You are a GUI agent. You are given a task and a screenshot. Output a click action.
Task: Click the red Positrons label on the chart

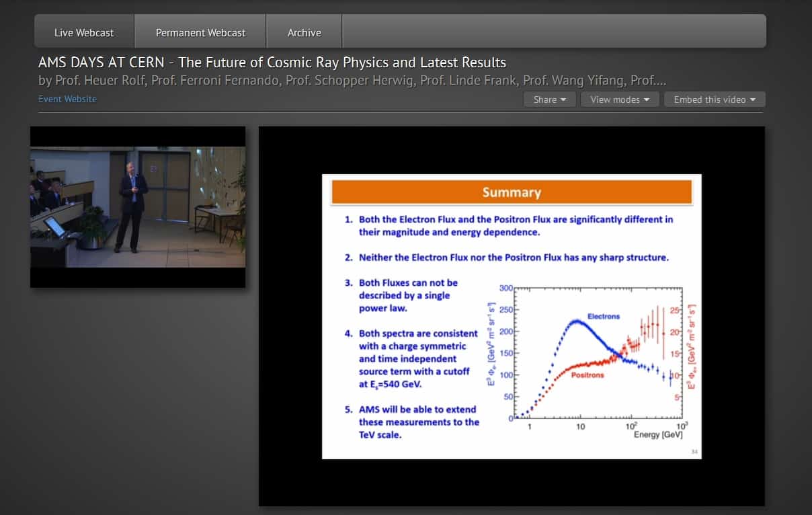point(587,375)
